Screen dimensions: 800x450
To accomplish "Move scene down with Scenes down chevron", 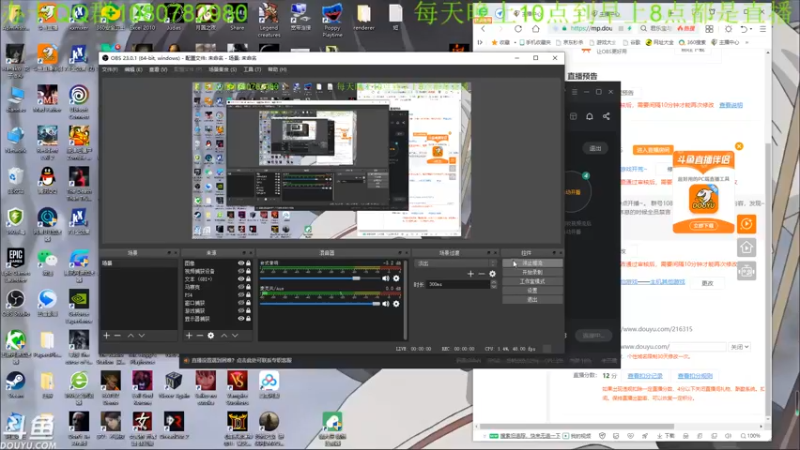I will (x=142, y=335).
